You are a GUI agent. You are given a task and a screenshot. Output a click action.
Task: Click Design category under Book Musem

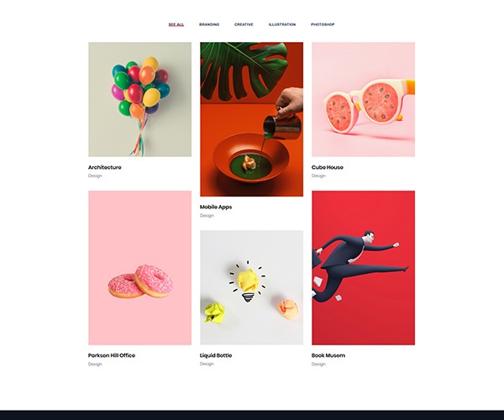pyautogui.click(x=318, y=364)
